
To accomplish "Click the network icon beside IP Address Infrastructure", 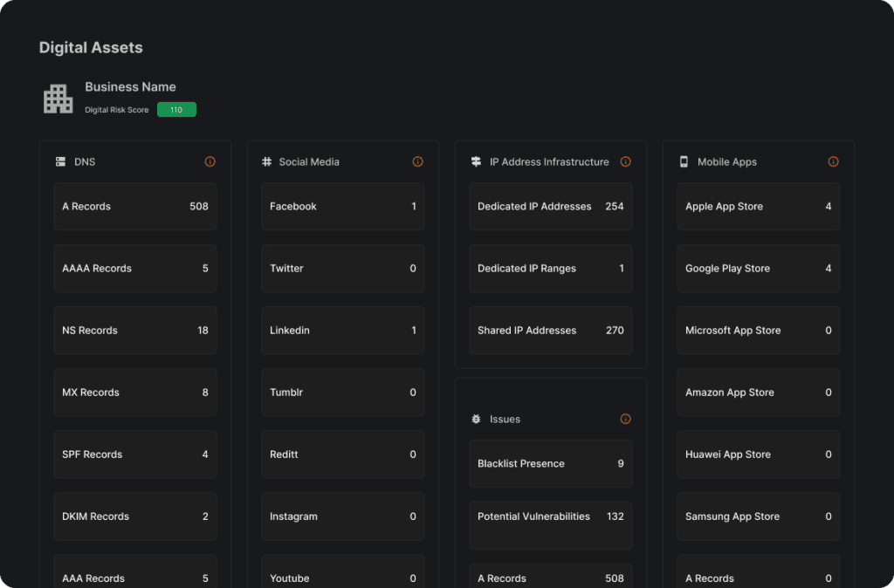I will 475,161.
